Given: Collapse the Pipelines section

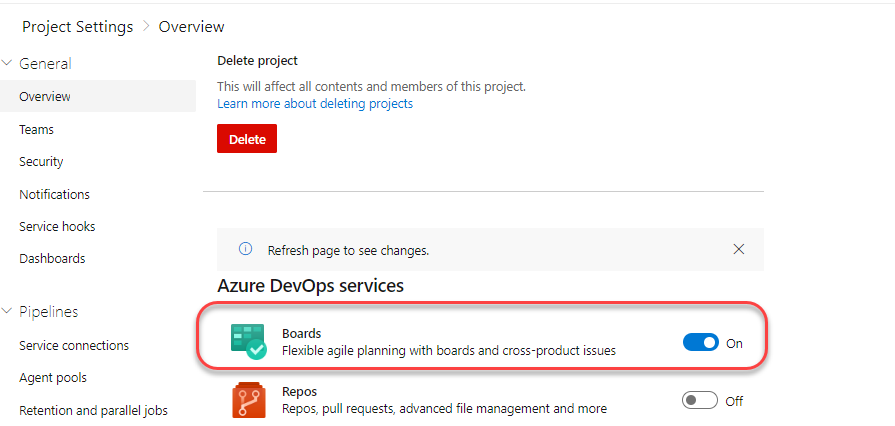Looking at the screenshot, I should coord(7,311).
